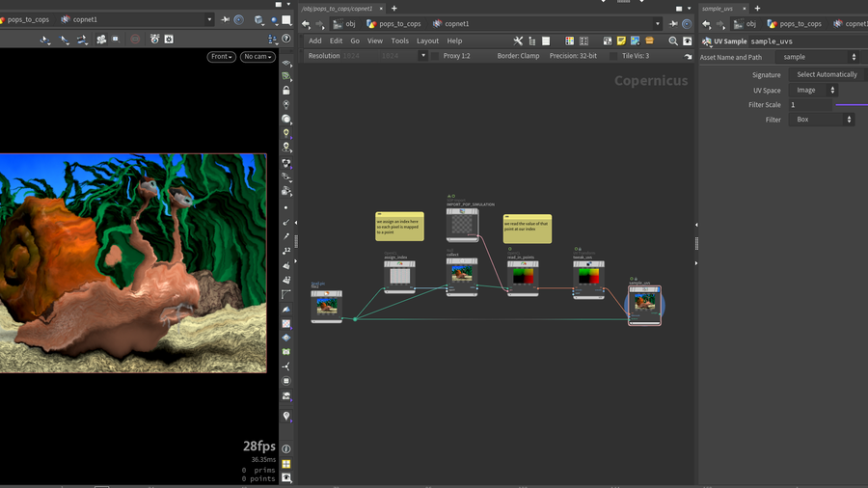This screenshot has width=868, height=488.
Task: Open the Filter Box dropdown
Action: click(x=822, y=120)
